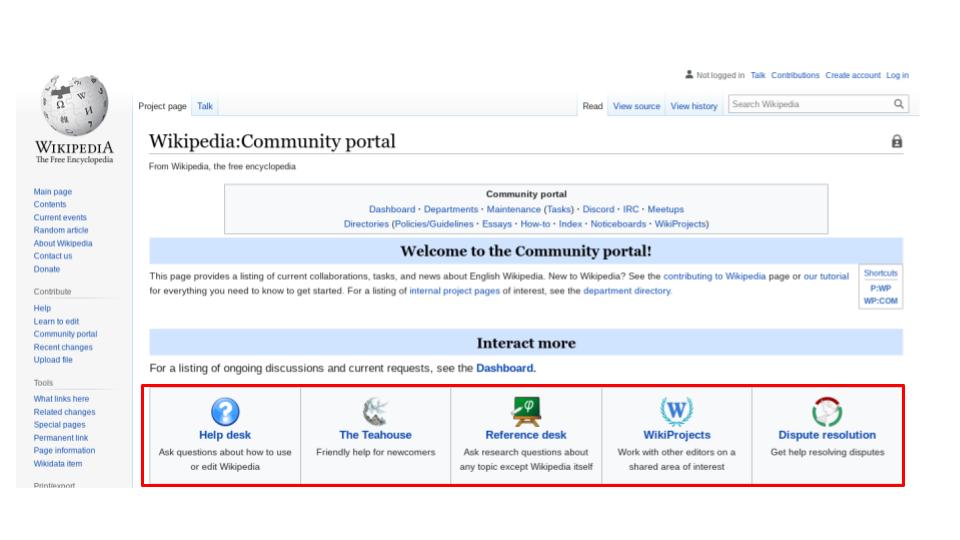Select the Read tab

coord(592,106)
